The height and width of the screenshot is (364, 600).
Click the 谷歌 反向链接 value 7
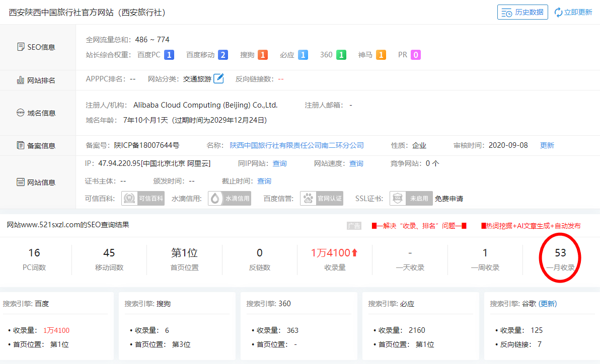[540, 344]
